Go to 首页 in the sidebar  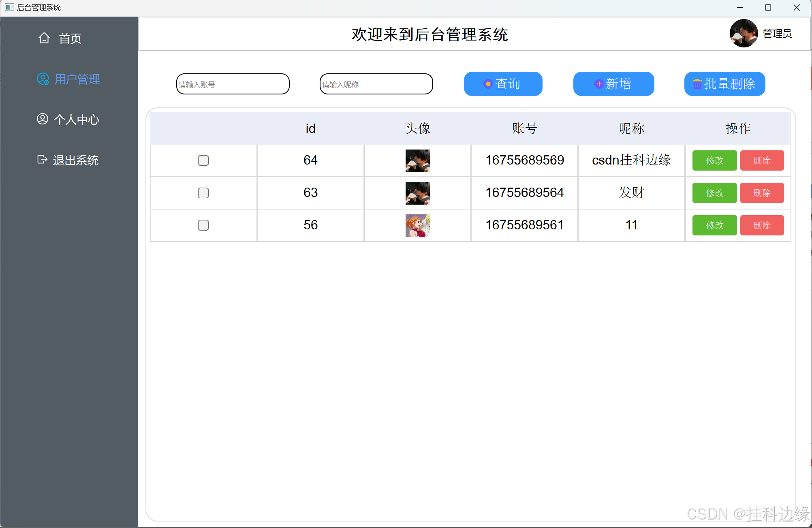click(x=70, y=38)
